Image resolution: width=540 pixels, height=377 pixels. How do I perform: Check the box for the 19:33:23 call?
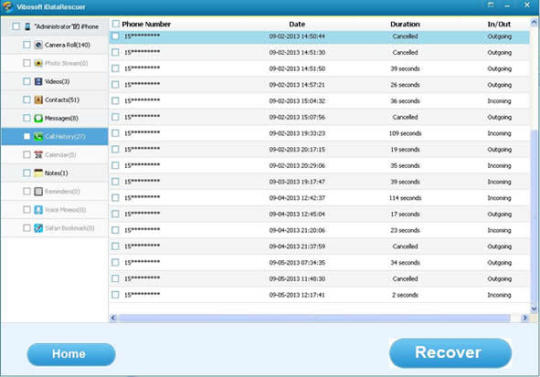coord(115,133)
